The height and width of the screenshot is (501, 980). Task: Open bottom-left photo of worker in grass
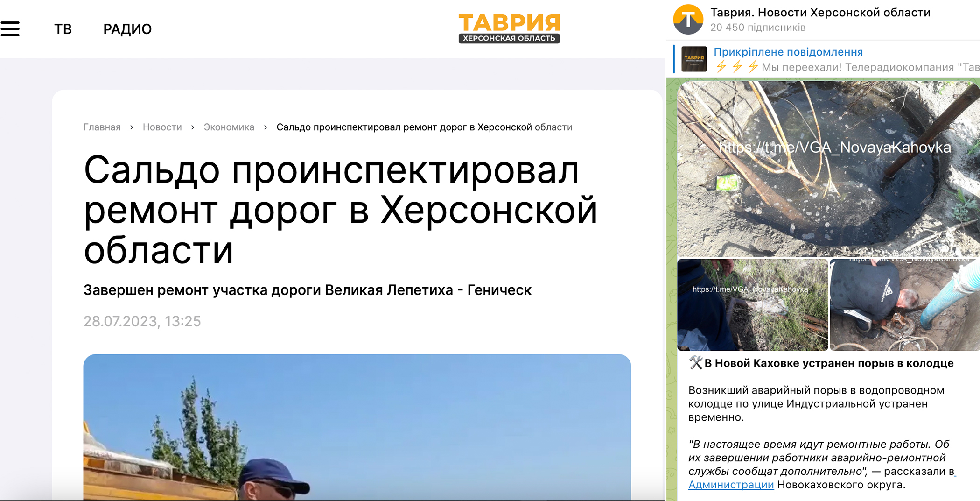click(x=752, y=305)
